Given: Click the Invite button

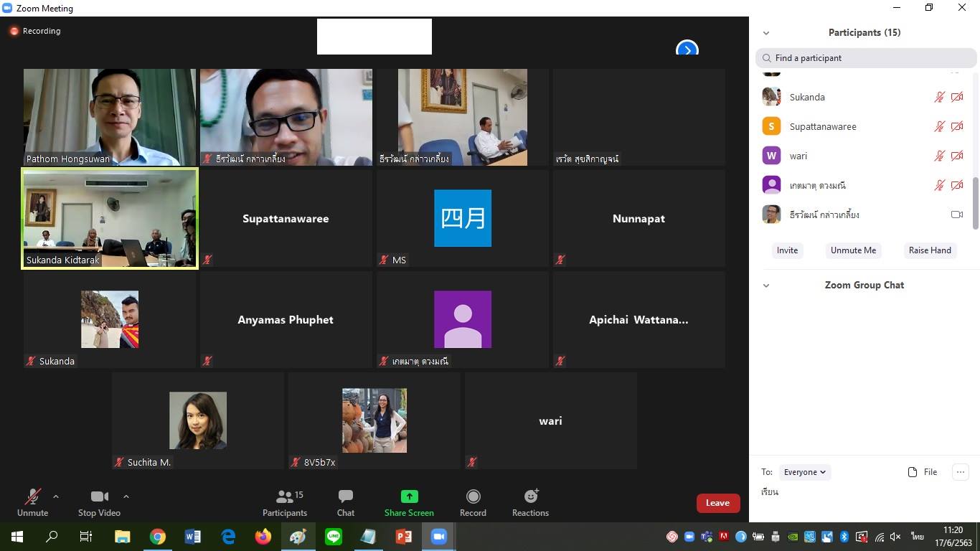Looking at the screenshot, I should pyautogui.click(x=787, y=250).
